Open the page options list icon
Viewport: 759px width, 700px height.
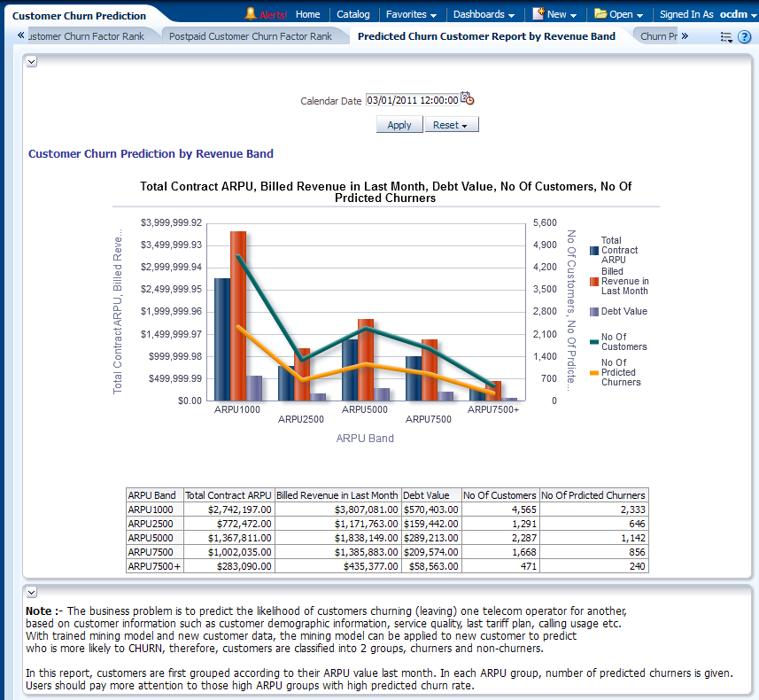click(726, 36)
